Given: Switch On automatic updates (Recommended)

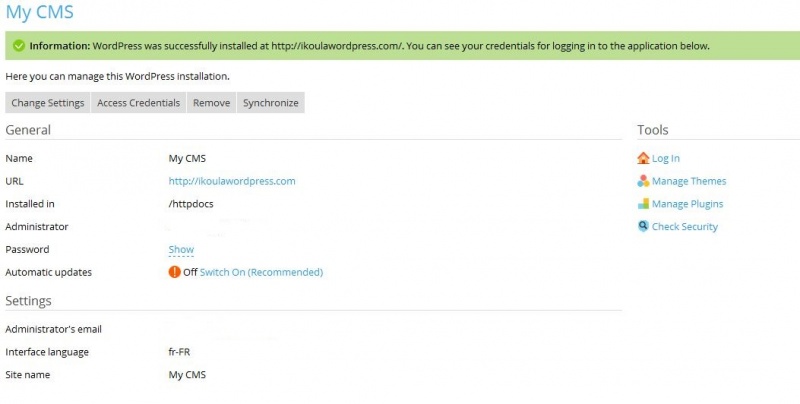Looking at the screenshot, I should click(x=261, y=272).
